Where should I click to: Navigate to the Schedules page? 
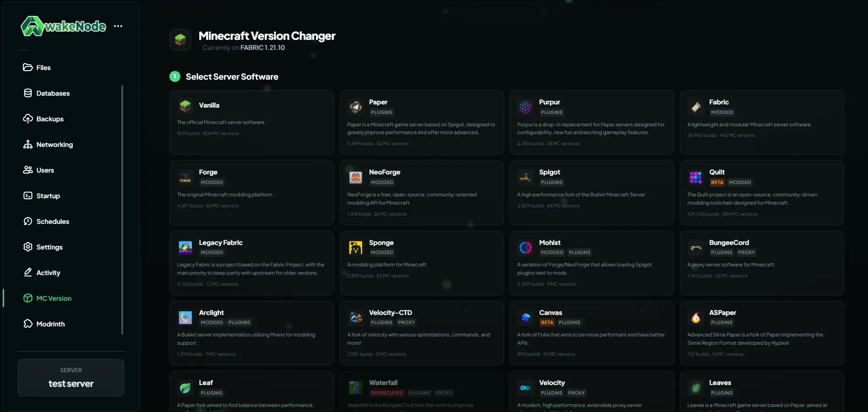pyautogui.click(x=53, y=222)
